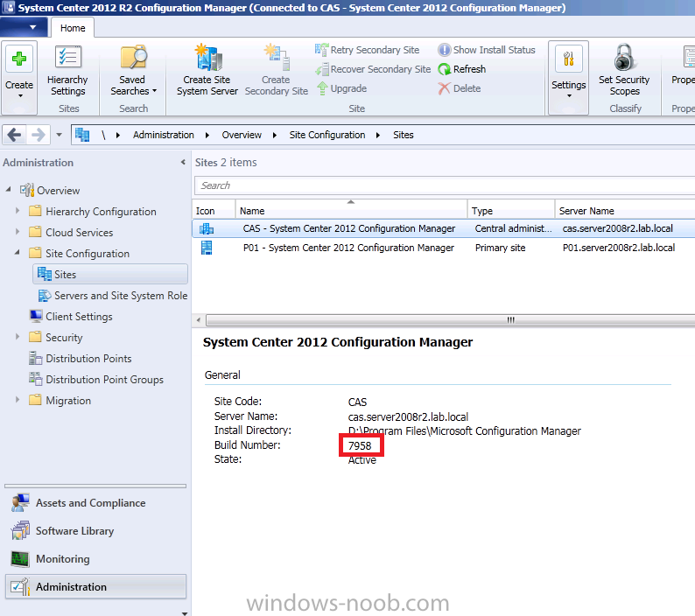The width and height of the screenshot is (695, 616).
Task: Select Servers and Site System Roles node
Action: (x=113, y=296)
